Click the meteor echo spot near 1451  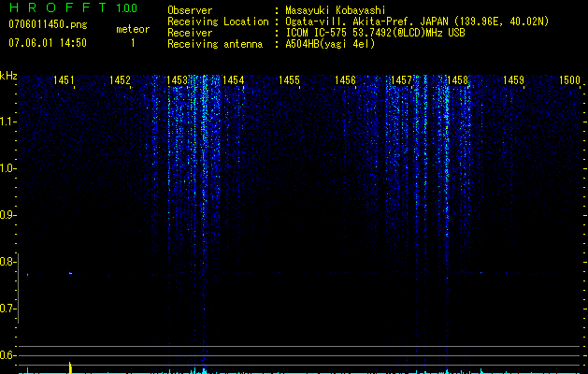click(70, 273)
